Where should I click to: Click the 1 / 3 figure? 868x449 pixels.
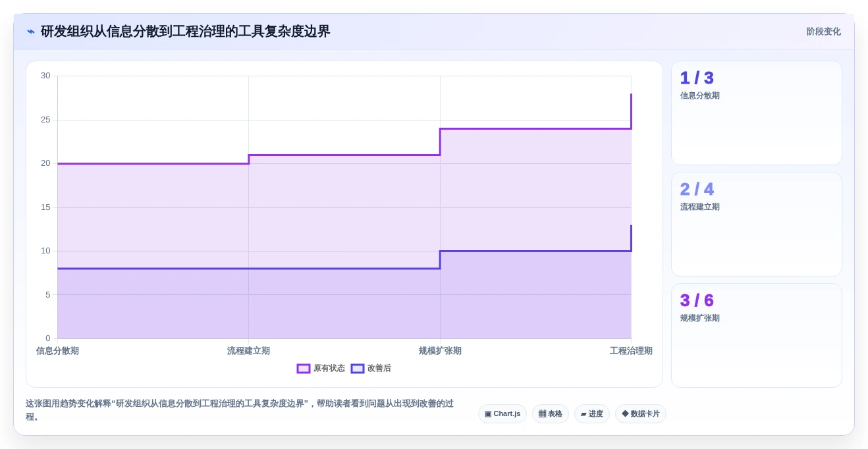[x=697, y=78]
